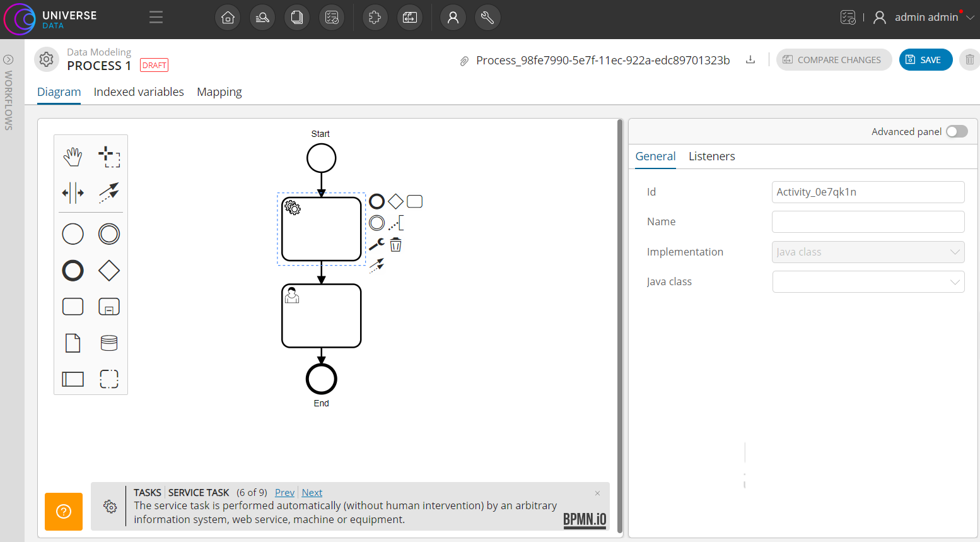This screenshot has height=542, width=980.
Task: Create an end event from palette
Action: point(73,271)
